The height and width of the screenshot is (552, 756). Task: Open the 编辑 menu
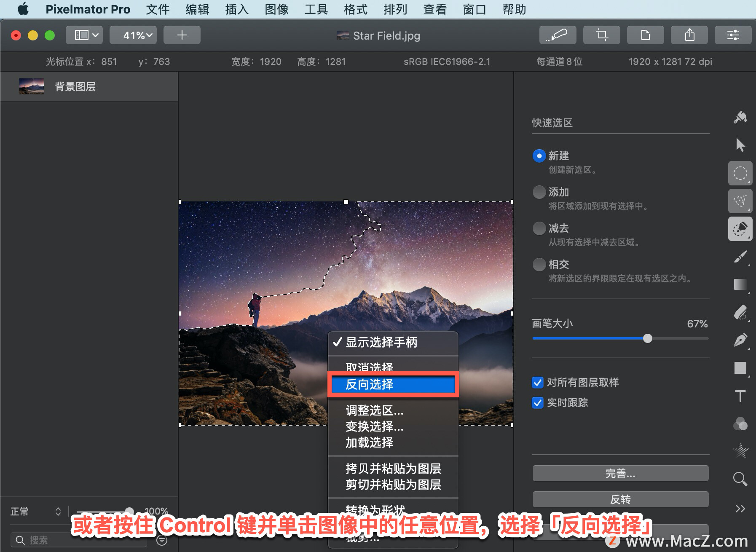coord(198,9)
